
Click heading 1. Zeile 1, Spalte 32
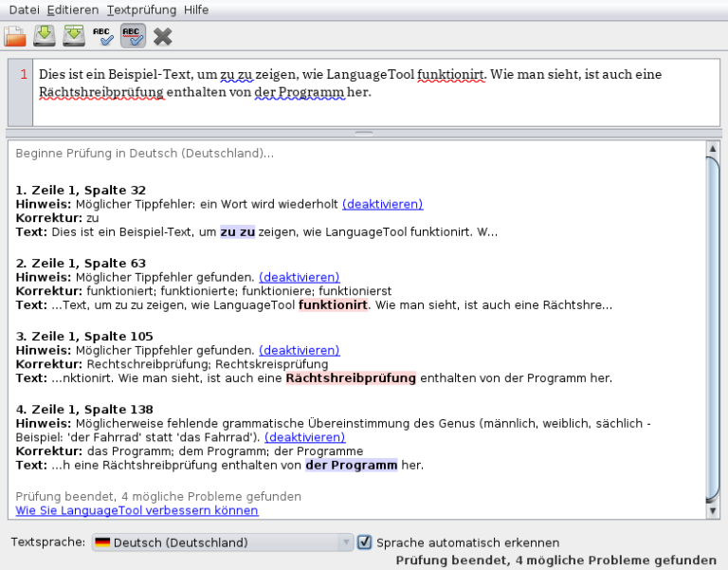(81, 190)
